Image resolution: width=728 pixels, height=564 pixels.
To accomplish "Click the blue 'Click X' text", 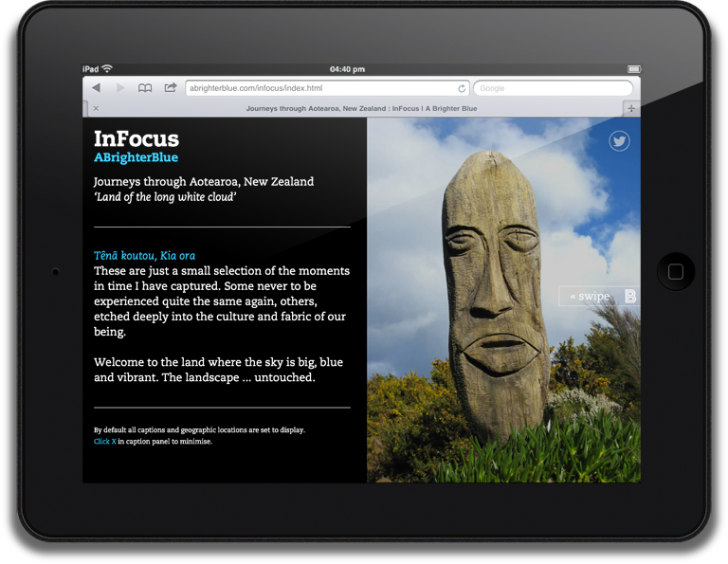I will pyautogui.click(x=104, y=442).
